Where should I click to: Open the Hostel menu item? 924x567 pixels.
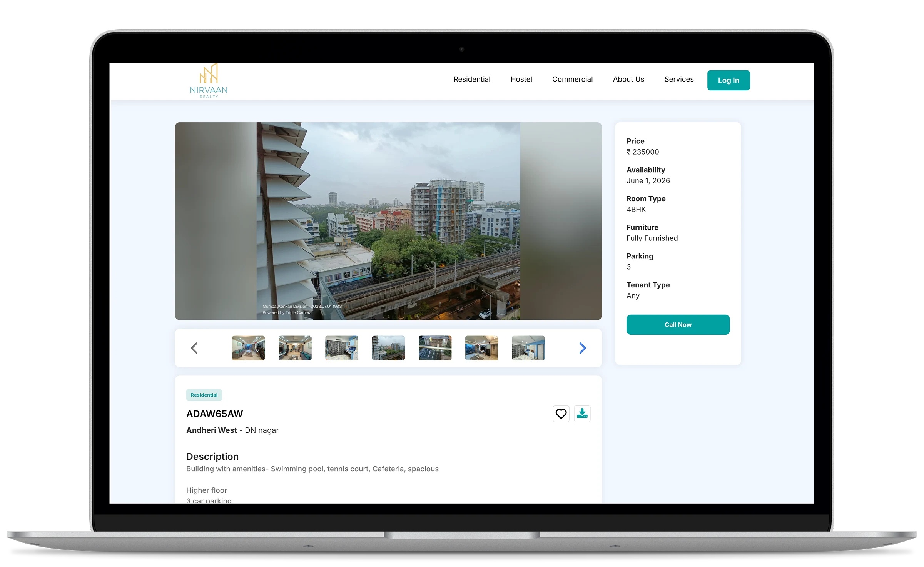(521, 79)
